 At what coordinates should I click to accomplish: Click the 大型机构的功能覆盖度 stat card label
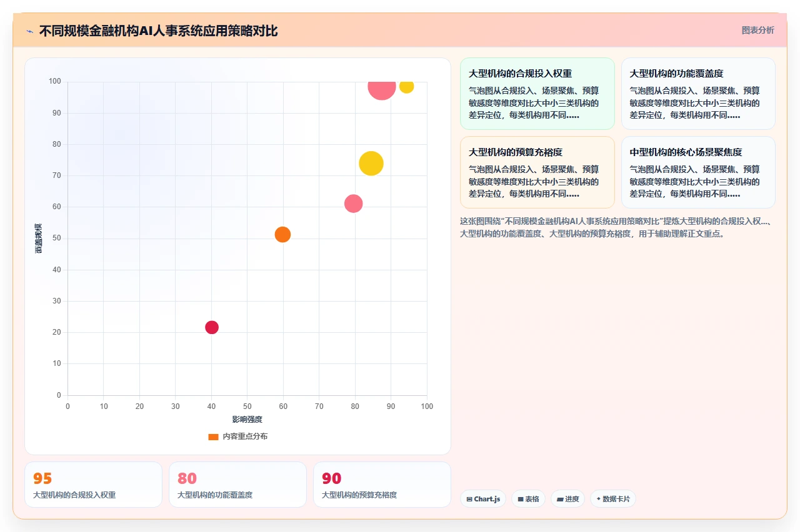pyautogui.click(x=215, y=495)
